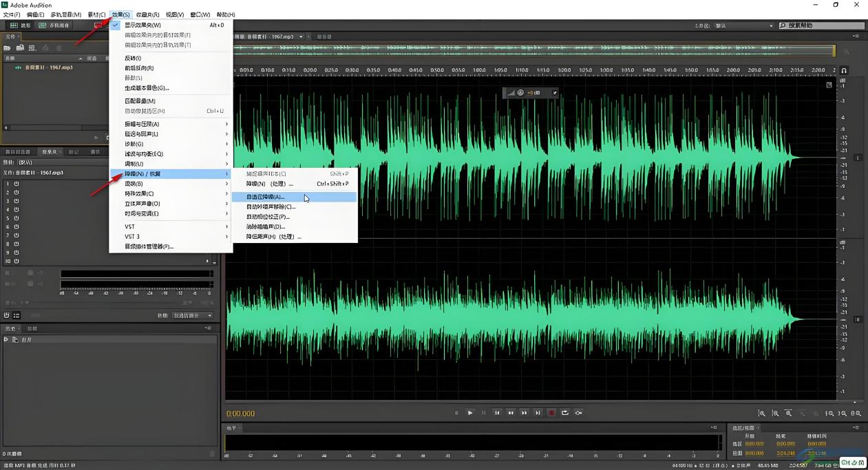Toggle power for effects rack slot 10
Screen dimensions: 868x470
point(16,261)
